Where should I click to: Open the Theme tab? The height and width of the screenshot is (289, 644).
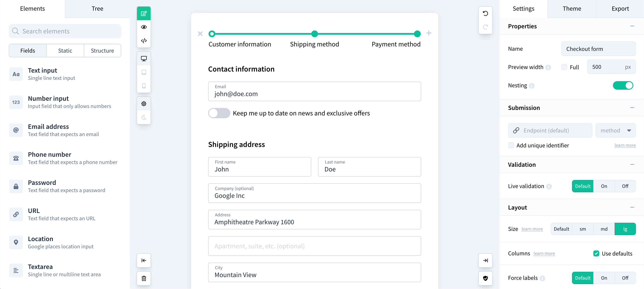[572, 8]
